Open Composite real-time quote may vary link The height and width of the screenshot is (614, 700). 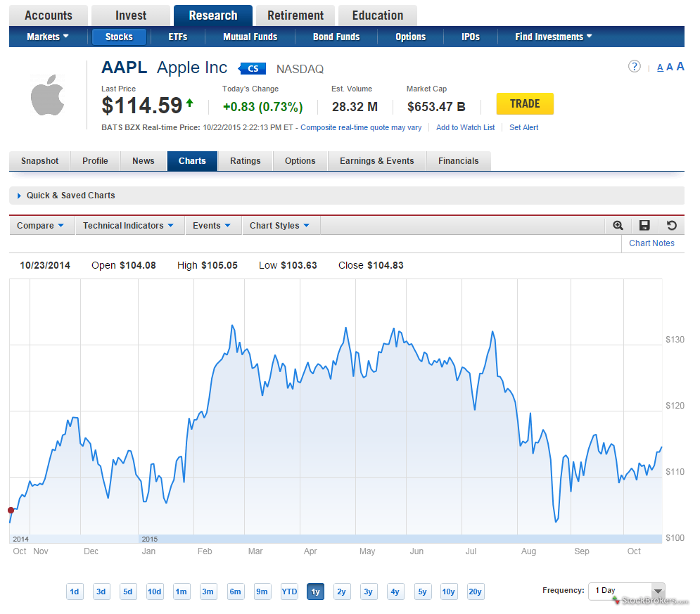click(361, 127)
